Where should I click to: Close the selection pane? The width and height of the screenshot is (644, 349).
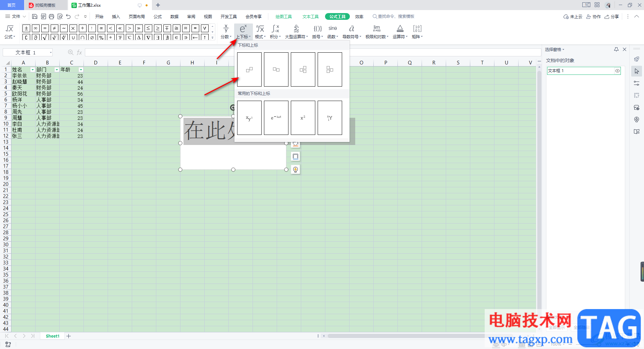coord(625,49)
